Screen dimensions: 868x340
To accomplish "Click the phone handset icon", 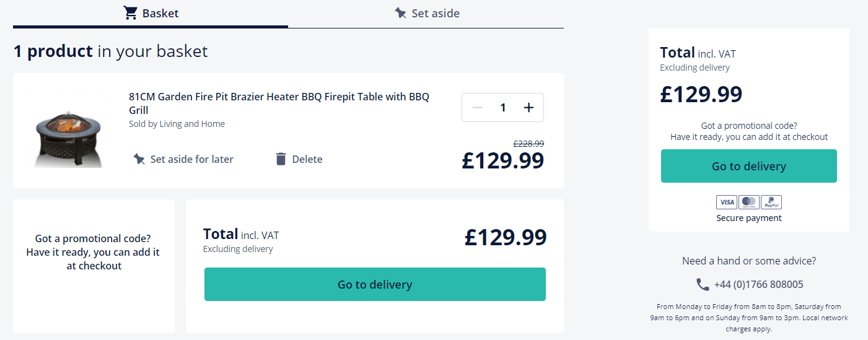I will pos(703,284).
